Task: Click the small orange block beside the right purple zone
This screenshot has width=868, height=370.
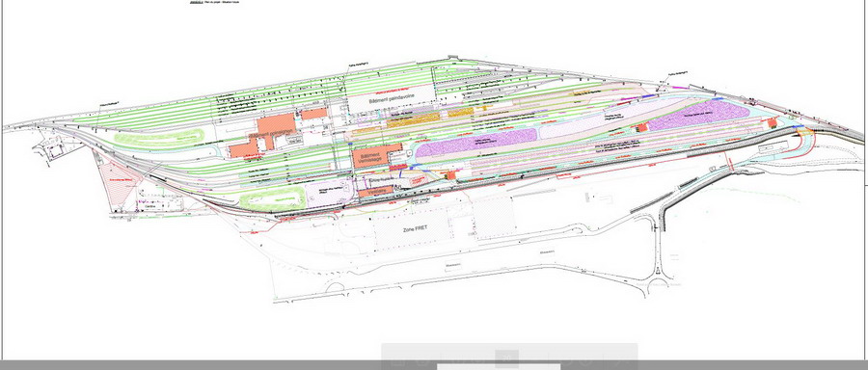Action: pos(641,128)
